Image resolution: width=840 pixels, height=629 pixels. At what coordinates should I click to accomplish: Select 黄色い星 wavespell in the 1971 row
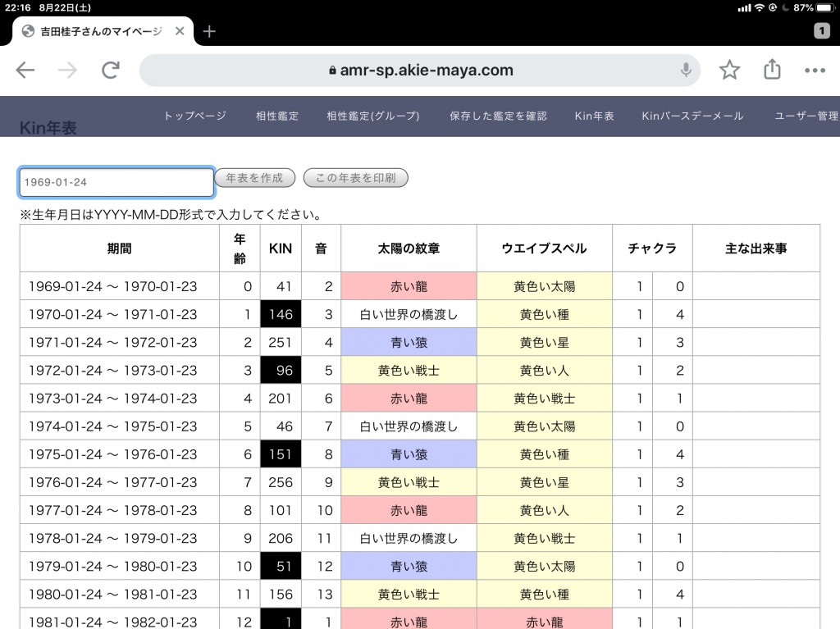pos(545,342)
